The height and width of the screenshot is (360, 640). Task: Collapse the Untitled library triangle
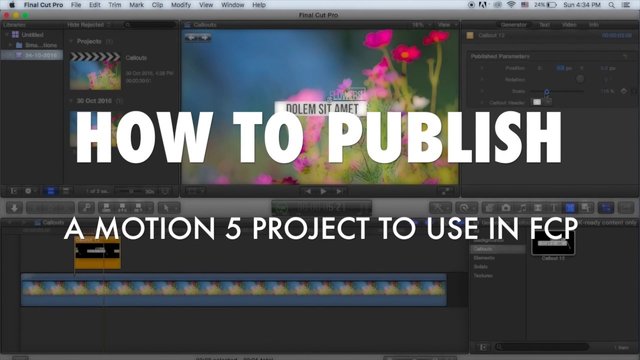pos(7,35)
